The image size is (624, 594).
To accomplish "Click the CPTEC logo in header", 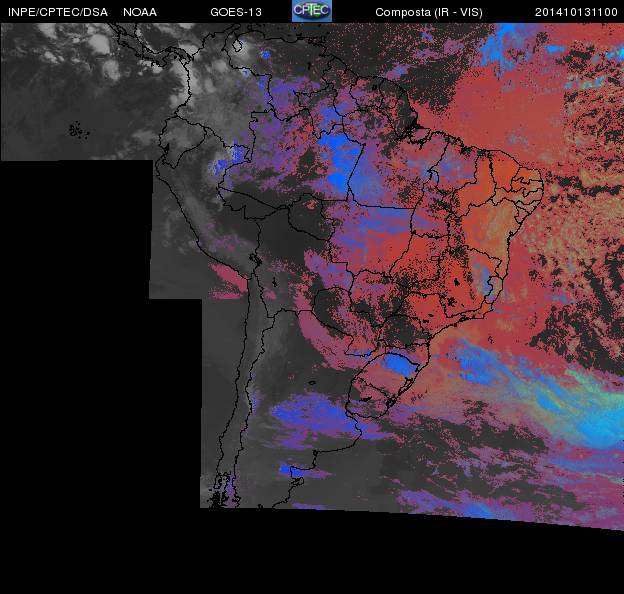I will coord(312,11).
